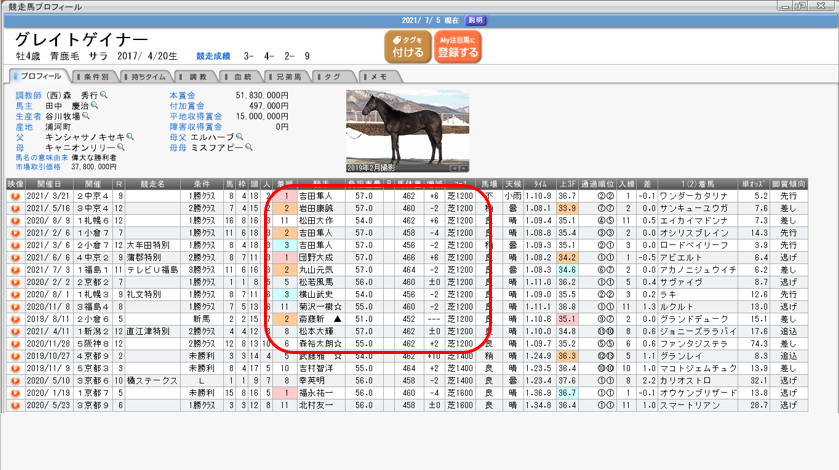Play race video for 2021/3/21 row
839x470 pixels.
point(15,197)
